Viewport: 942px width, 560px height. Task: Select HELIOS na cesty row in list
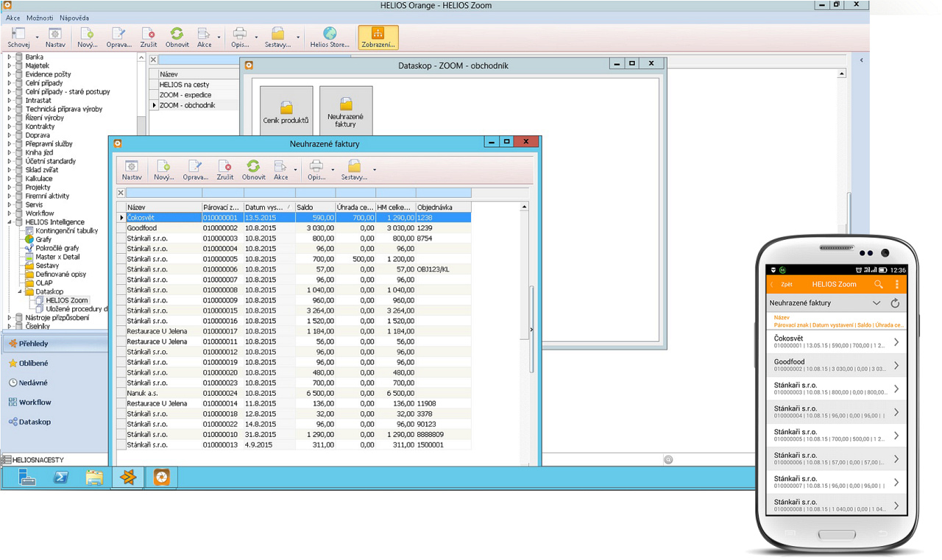pyautogui.click(x=194, y=85)
